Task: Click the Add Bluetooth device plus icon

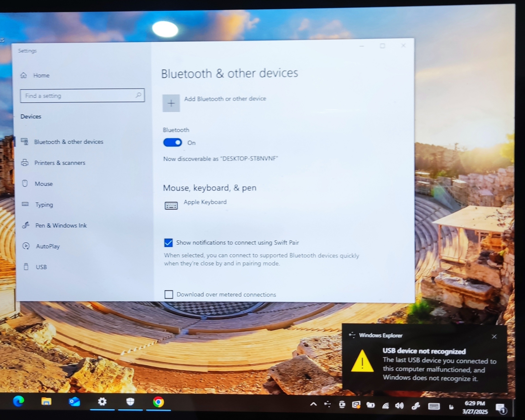Action: tap(171, 103)
